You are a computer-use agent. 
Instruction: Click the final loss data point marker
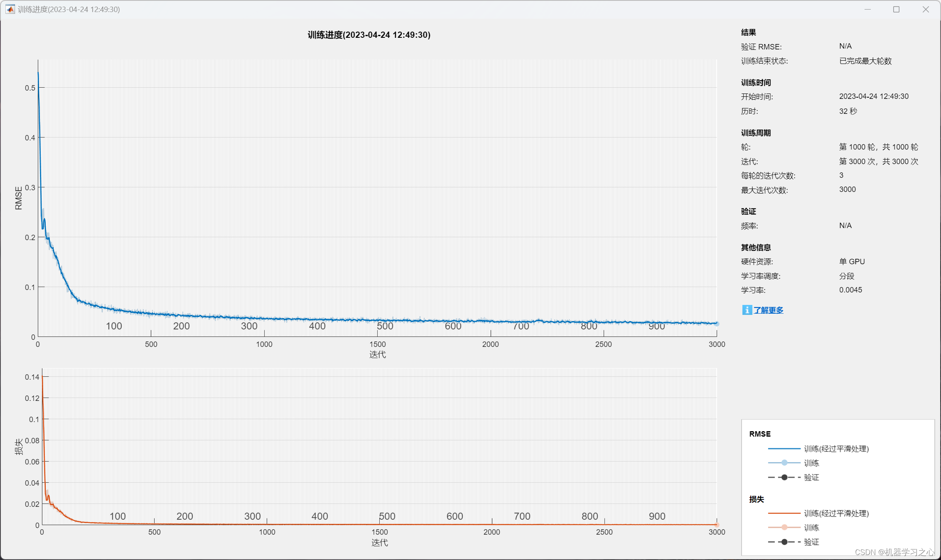tap(717, 525)
